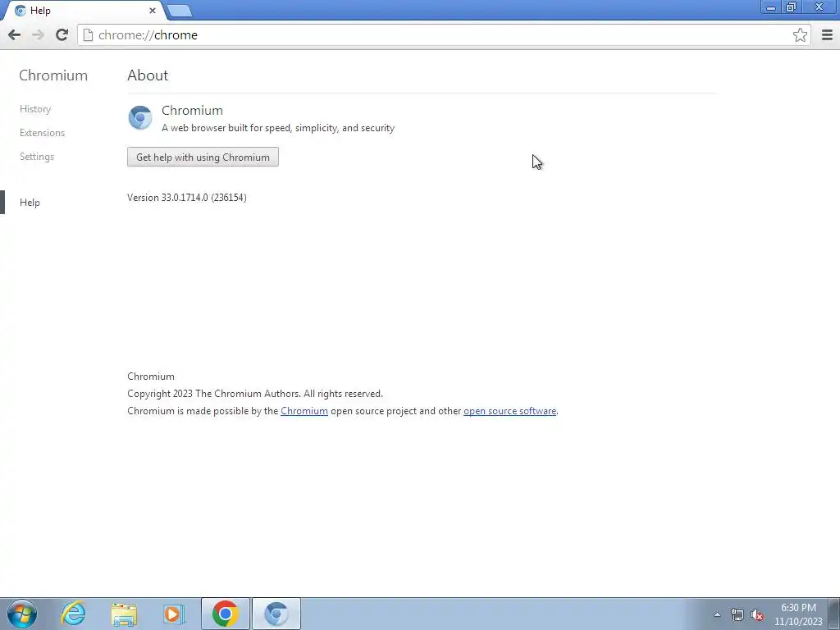Click the web browser tagline text
The width and height of the screenshot is (840, 630).
pyautogui.click(x=278, y=128)
